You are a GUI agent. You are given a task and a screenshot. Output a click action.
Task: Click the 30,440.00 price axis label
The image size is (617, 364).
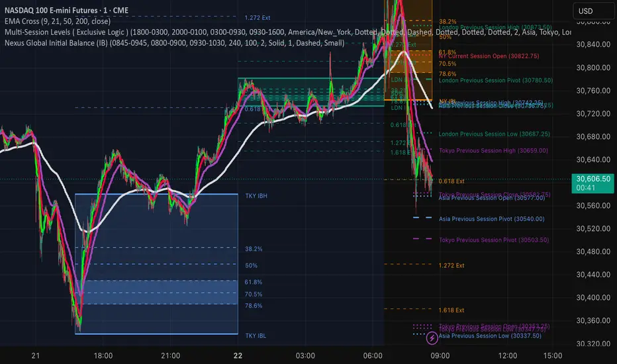[593, 275]
